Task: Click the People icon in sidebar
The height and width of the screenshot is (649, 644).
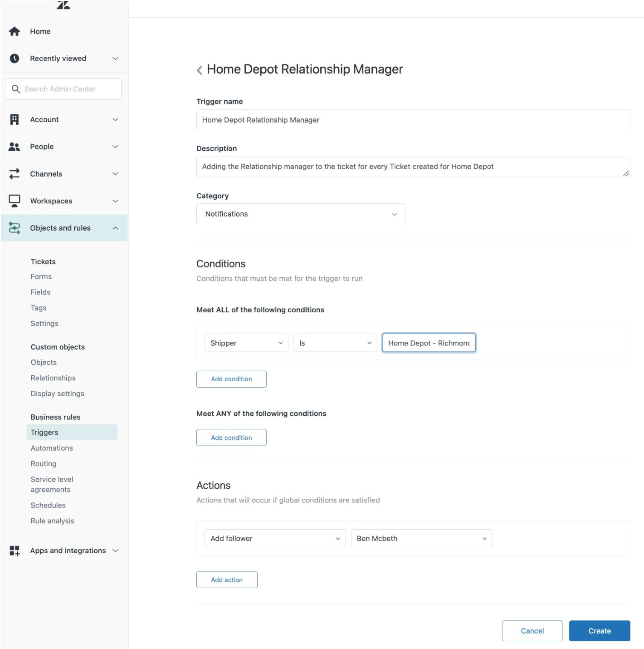Action: coord(15,147)
